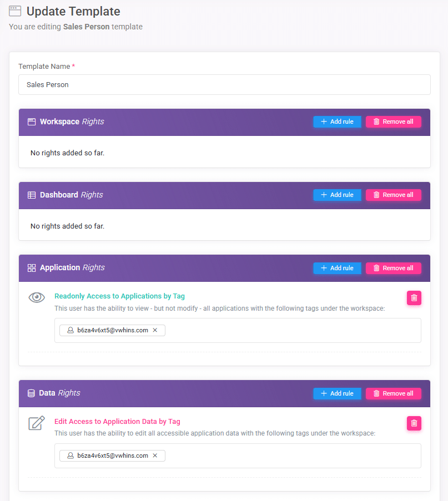Click the Update Template window icon
This screenshot has width=448, height=501.
click(15, 11)
